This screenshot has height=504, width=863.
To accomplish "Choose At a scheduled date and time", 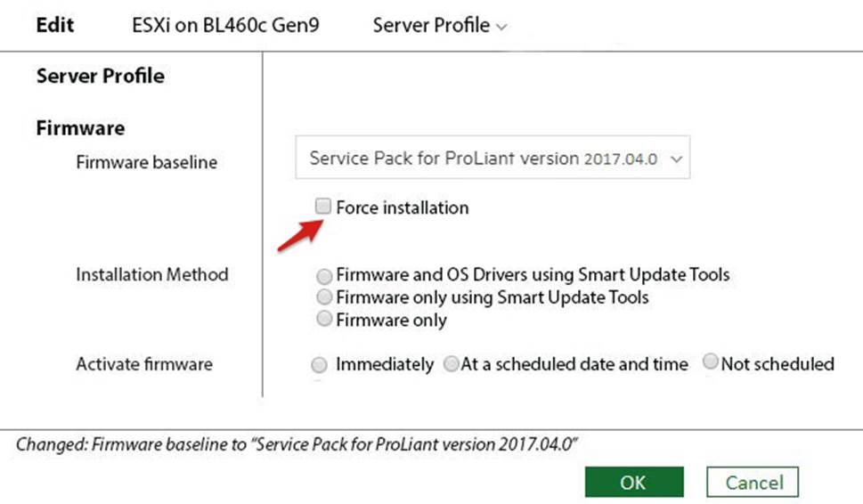I will pyautogui.click(x=452, y=364).
